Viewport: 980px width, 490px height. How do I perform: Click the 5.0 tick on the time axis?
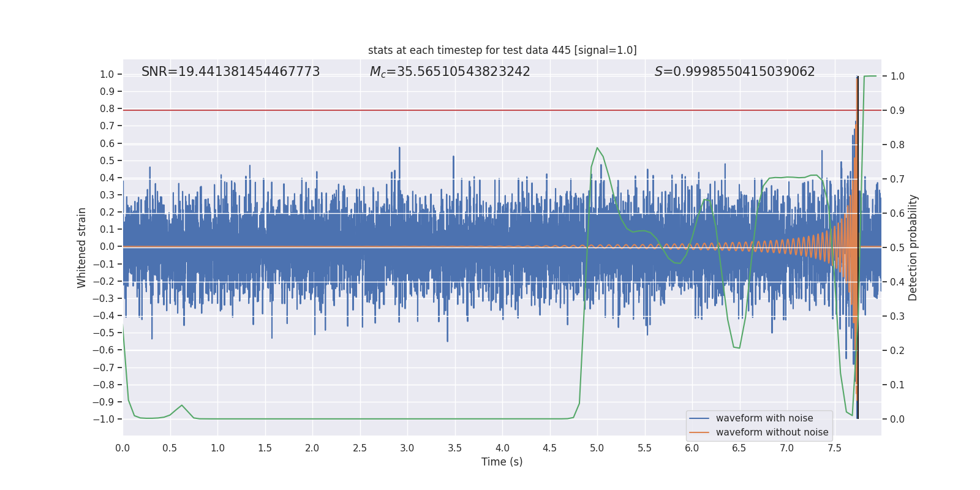pyautogui.click(x=597, y=448)
